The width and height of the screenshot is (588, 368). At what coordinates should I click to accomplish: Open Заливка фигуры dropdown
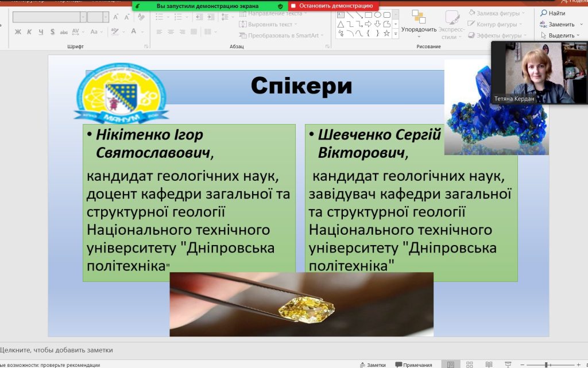497,13
